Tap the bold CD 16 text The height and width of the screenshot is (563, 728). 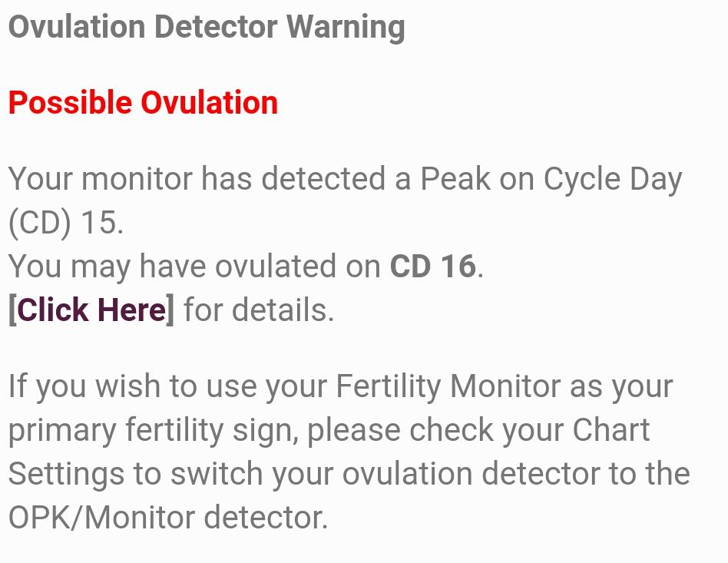tap(433, 266)
